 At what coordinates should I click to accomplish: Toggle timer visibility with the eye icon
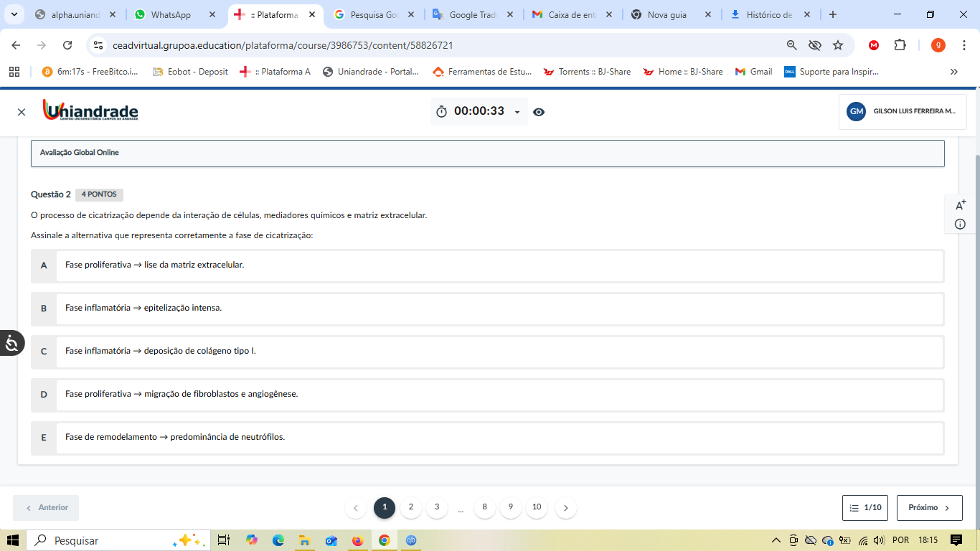click(539, 112)
